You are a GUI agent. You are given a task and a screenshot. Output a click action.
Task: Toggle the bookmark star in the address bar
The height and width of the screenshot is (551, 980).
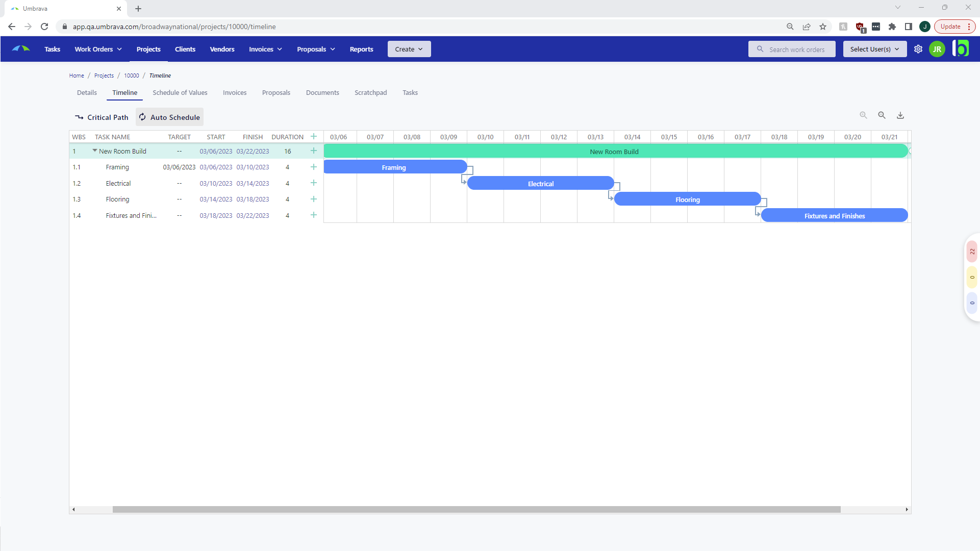click(x=823, y=27)
